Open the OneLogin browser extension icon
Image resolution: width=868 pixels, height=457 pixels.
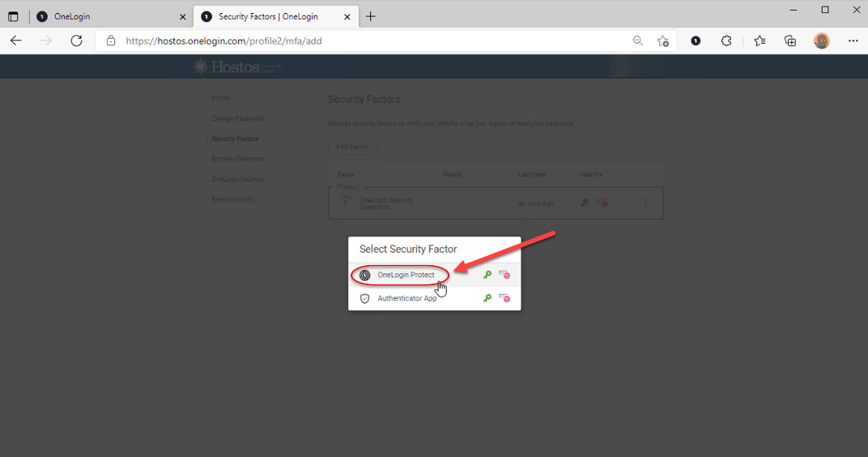[696, 41]
